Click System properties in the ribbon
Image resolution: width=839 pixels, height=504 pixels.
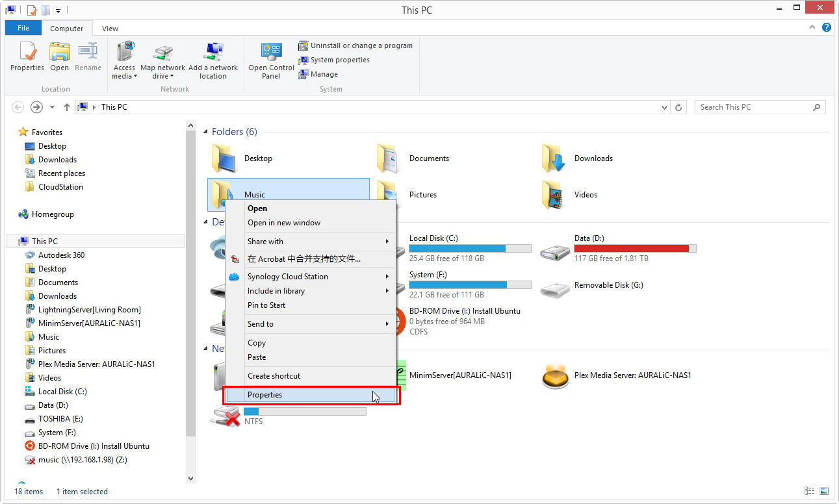(334, 60)
